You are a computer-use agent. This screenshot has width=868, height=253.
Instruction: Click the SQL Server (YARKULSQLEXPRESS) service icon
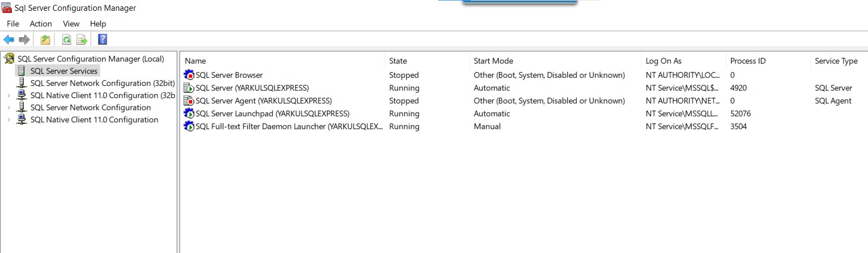click(x=189, y=88)
